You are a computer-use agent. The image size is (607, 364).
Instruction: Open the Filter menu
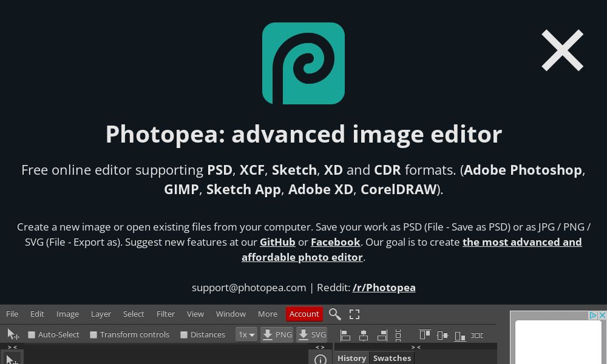[x=165, y=314]
